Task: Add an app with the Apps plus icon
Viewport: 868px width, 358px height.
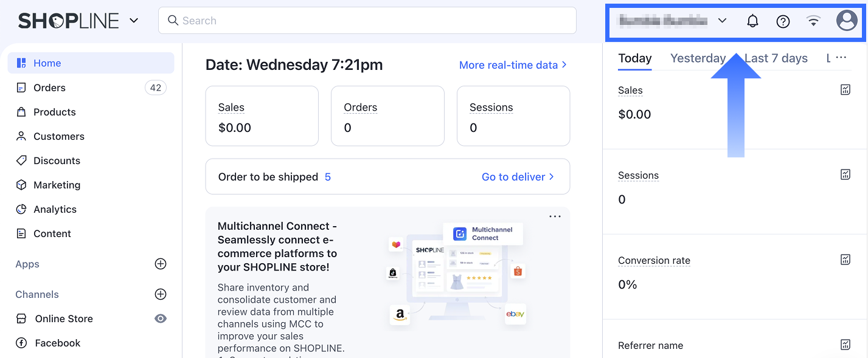Action: (161, 264)
